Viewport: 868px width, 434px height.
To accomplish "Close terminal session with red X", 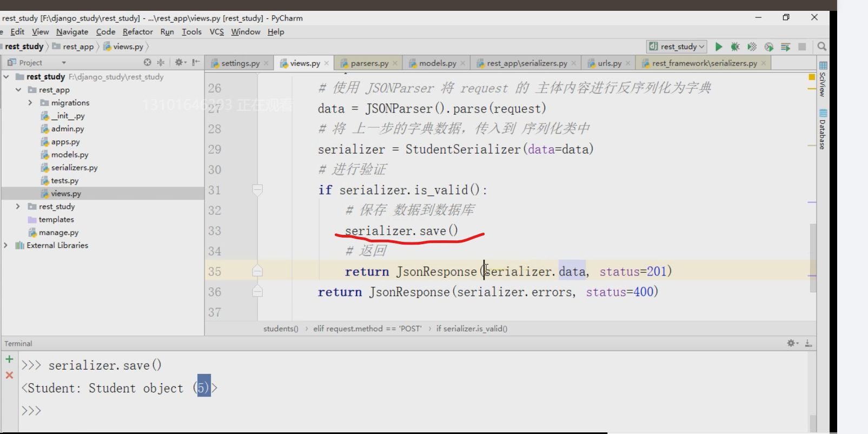I will coord(9,375).
